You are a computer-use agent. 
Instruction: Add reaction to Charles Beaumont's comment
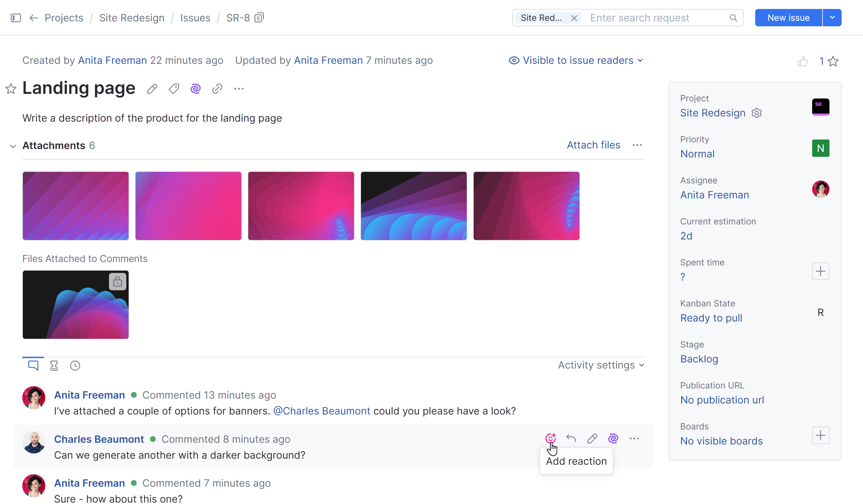coord(550,438)
